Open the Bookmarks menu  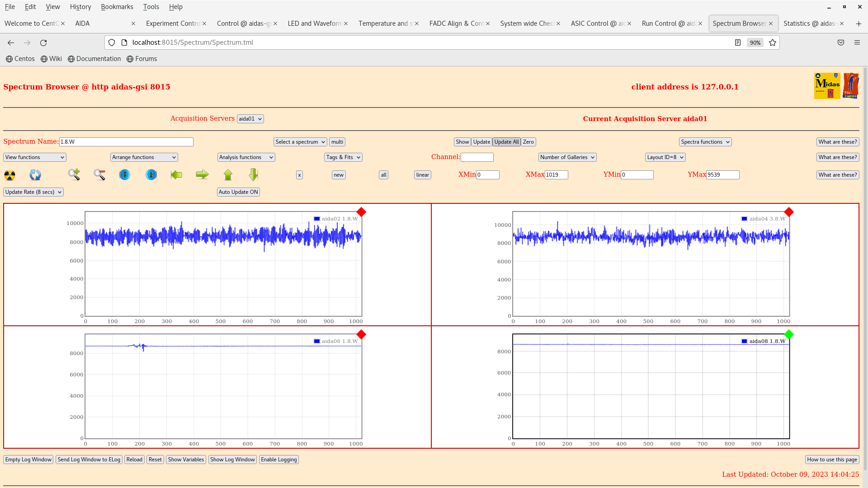(x=117, y=7)
